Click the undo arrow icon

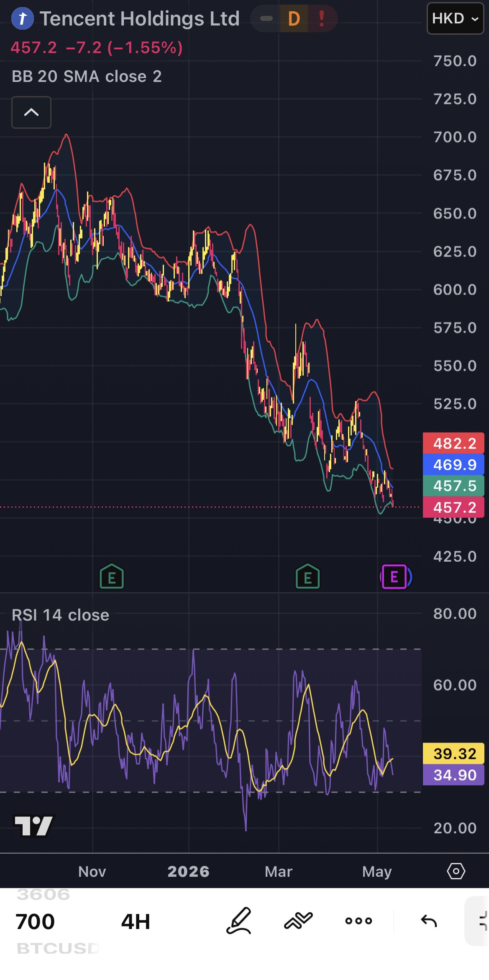429,921
